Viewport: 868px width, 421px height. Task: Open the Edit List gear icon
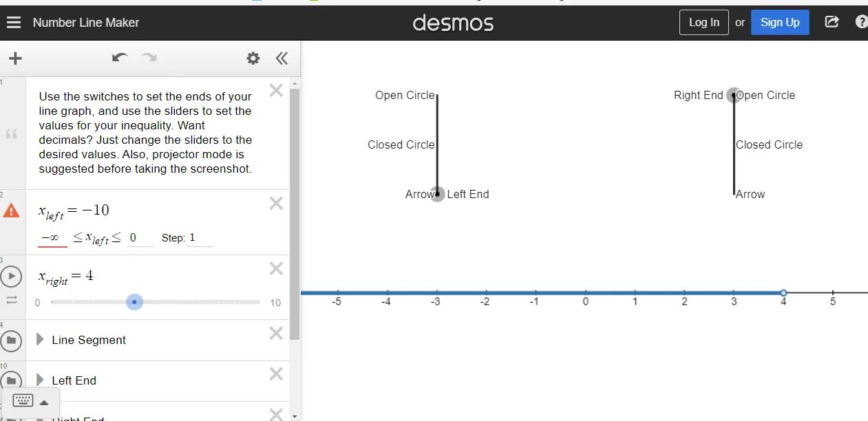pyautogui.click(x=253, y=58)
